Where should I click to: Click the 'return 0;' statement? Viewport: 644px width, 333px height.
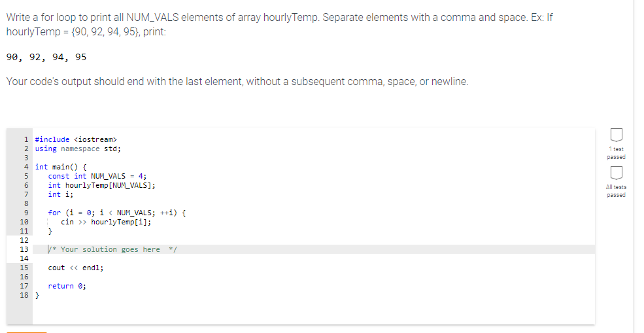point(67,286)
